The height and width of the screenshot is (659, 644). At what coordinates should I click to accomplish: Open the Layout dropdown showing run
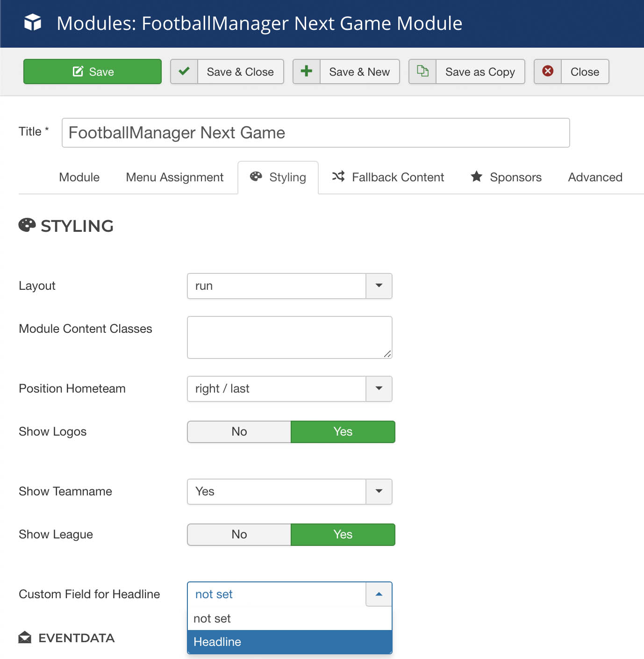click(x=289, y=286)
